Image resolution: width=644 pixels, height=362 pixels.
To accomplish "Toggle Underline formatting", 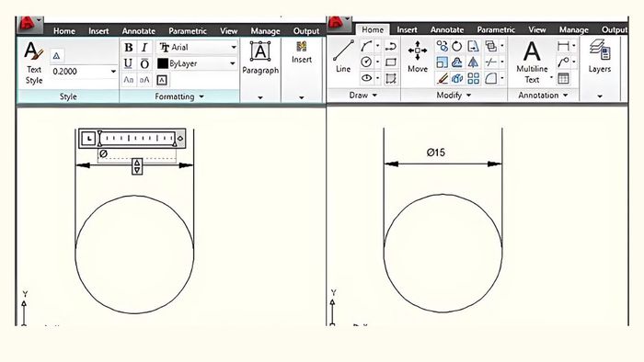I will click(128, 63).
